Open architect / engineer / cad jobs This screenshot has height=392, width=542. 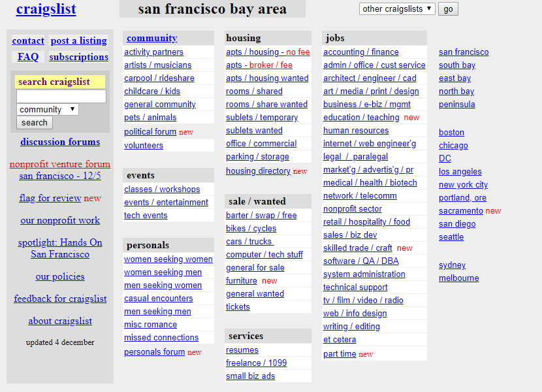click(370, 78)
